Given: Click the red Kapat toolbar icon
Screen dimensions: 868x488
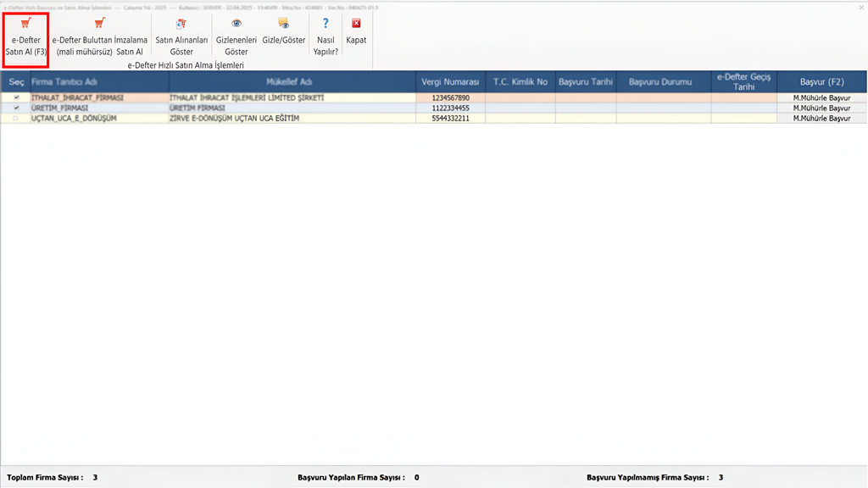Looking at the screenshot, I should tap(356, 23).
